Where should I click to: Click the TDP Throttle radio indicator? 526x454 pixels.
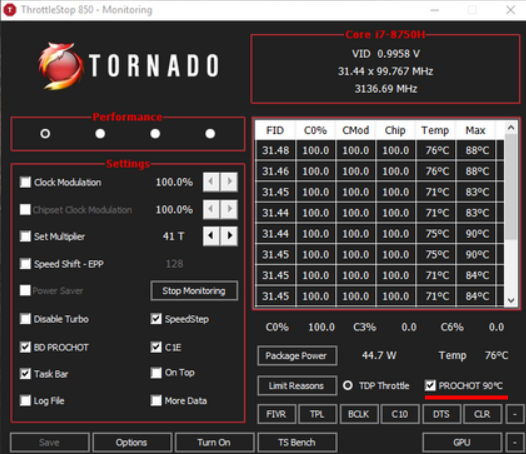point(348,385)
